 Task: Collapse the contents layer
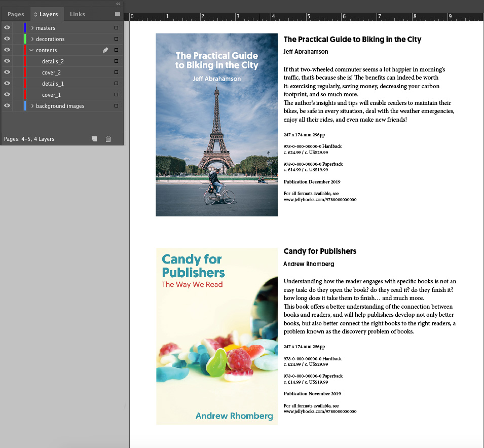(31, 50)
